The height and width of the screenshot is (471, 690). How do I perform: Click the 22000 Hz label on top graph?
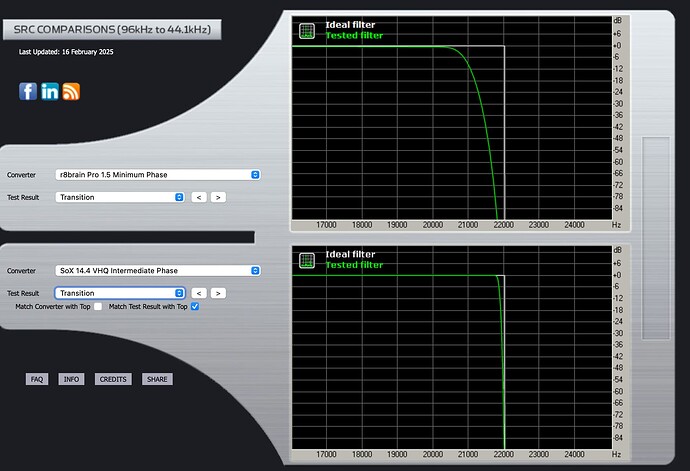(503, 225)
